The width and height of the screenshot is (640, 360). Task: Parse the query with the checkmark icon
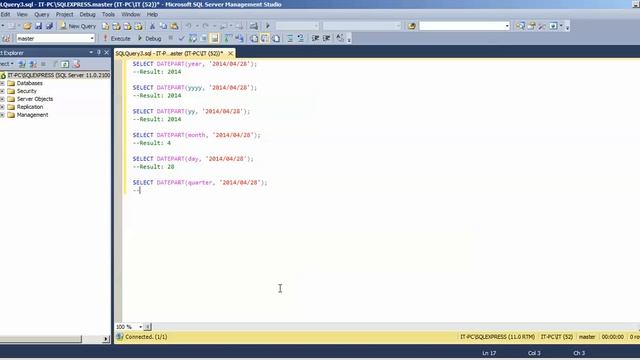181,38
